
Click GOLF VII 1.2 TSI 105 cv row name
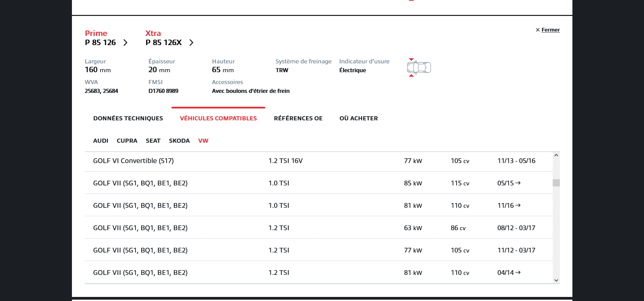pos(140,250)
